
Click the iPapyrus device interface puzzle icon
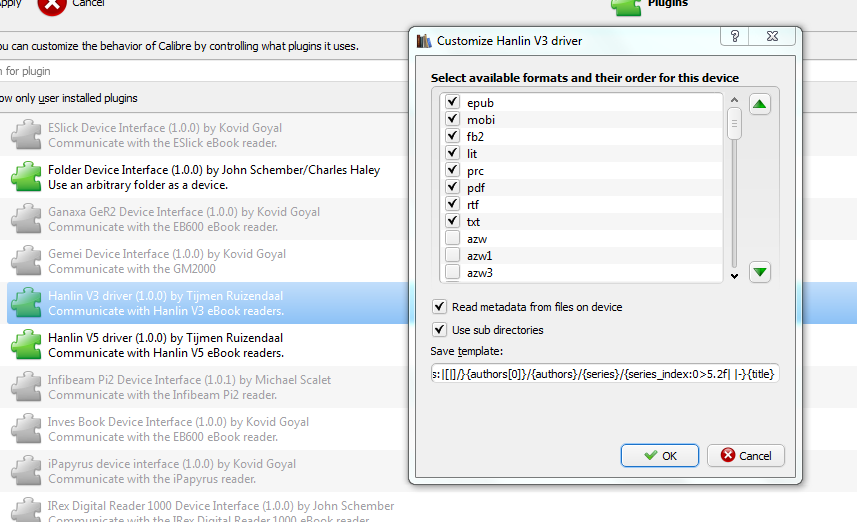pyautogui.click(x=26, y=471)
